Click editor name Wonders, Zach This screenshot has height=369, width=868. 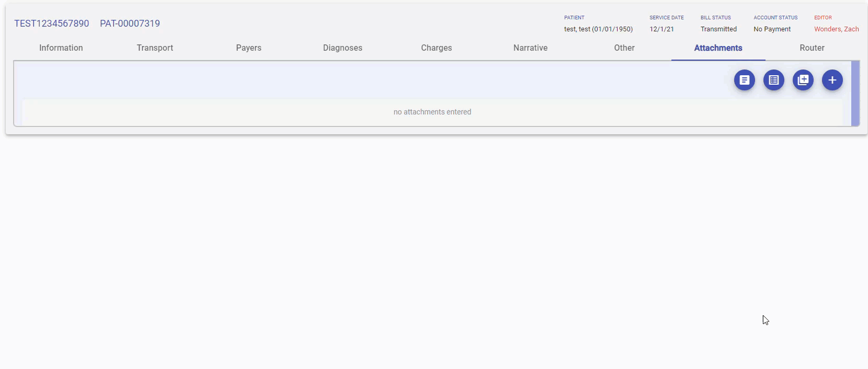tap(836, 29)
